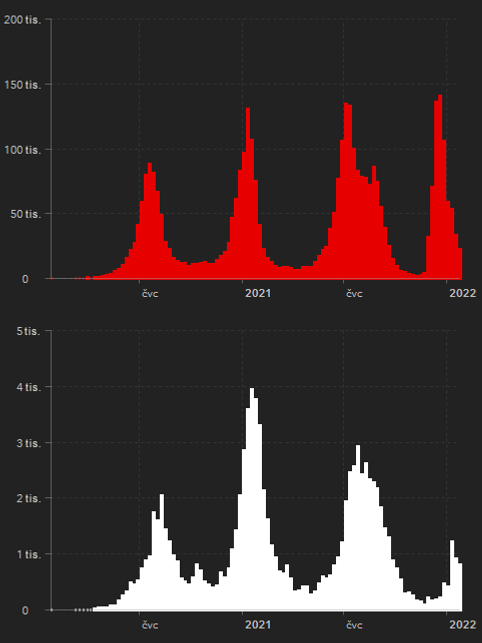Select the tallest white bar near 4 tis.
Screen dimensions: 482x643
[x=252, y=499]
